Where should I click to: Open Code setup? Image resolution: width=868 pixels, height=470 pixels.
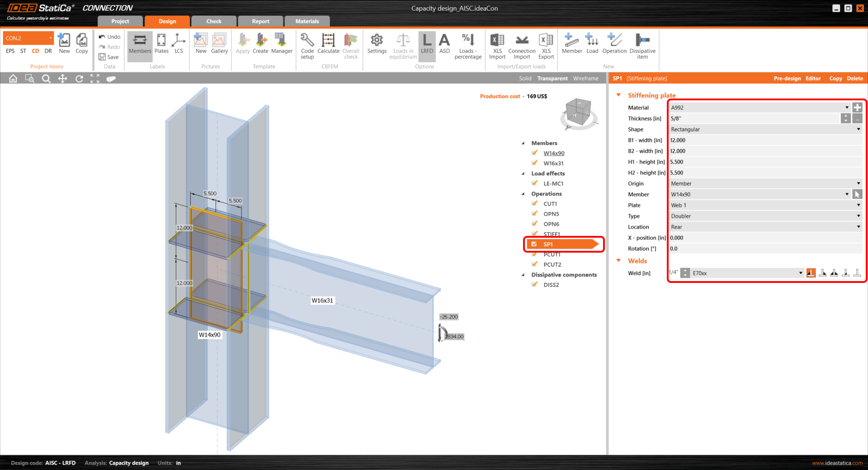(307, 45)
